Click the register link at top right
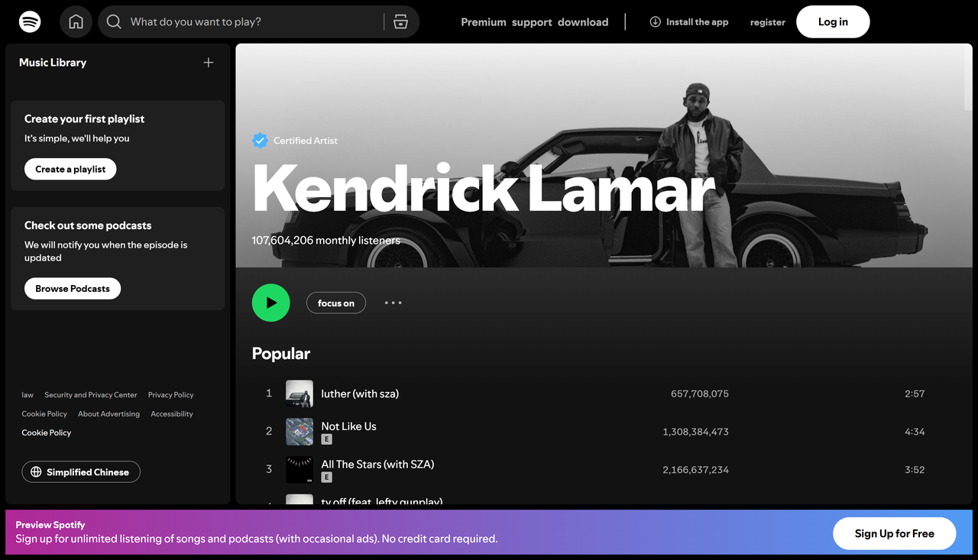 click(x=767, y=22)
